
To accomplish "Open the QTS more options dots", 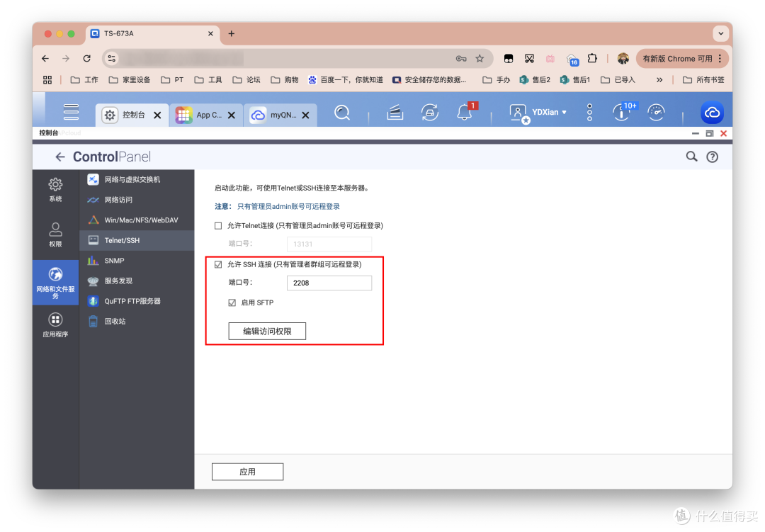I will [x=589, y=112].
